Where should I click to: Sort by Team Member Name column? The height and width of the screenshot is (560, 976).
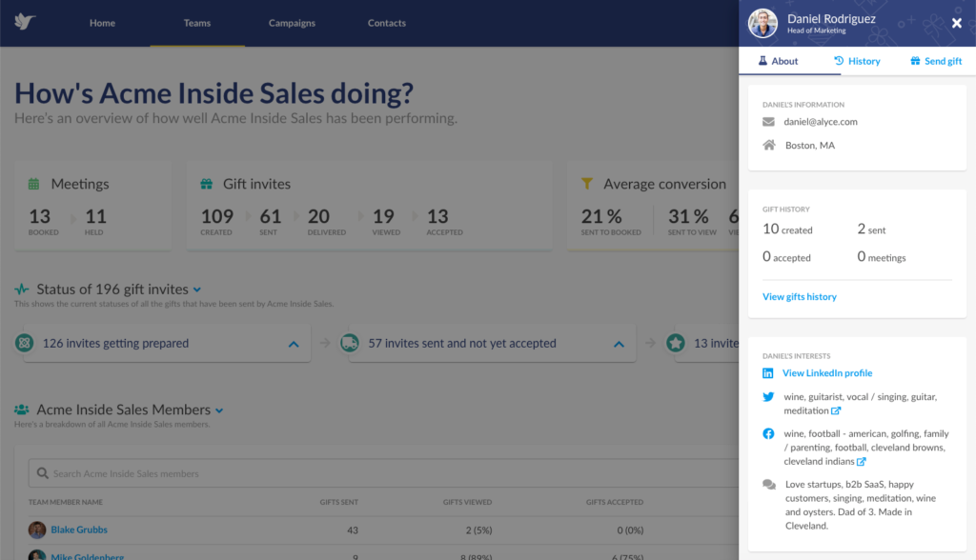tap(66, 502)
